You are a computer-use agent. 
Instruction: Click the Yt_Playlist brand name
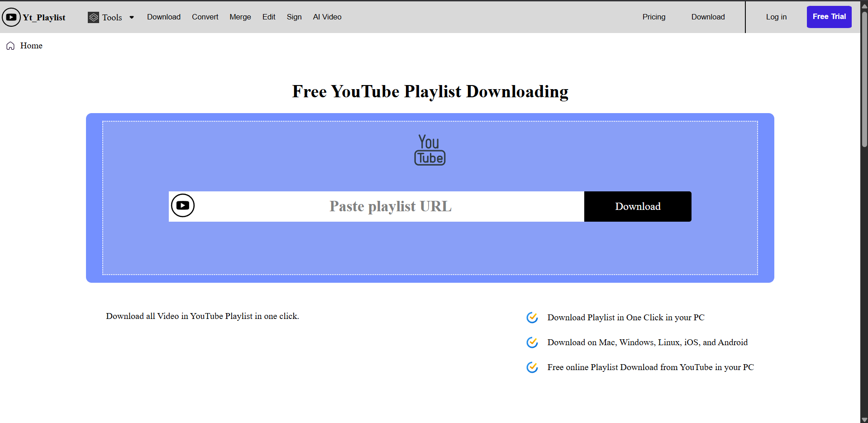click(x=44, y=17)
